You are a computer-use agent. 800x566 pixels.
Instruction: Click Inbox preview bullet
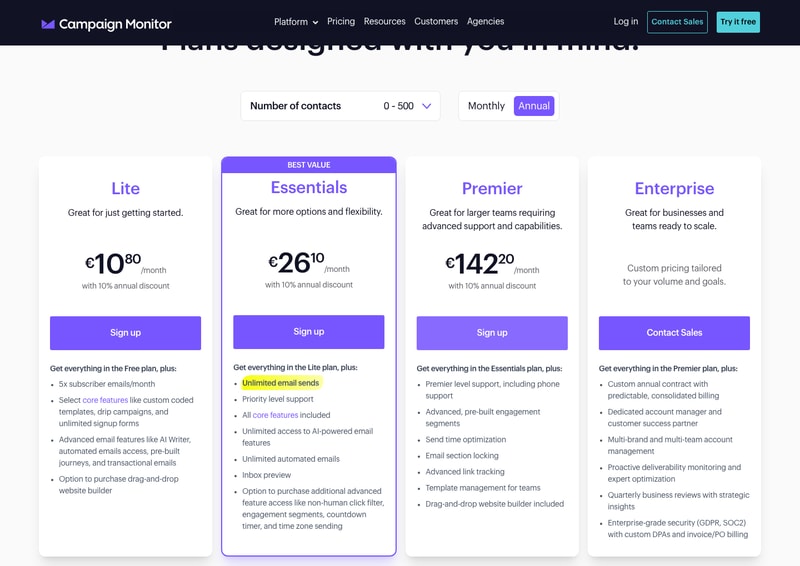coord(266,475)
